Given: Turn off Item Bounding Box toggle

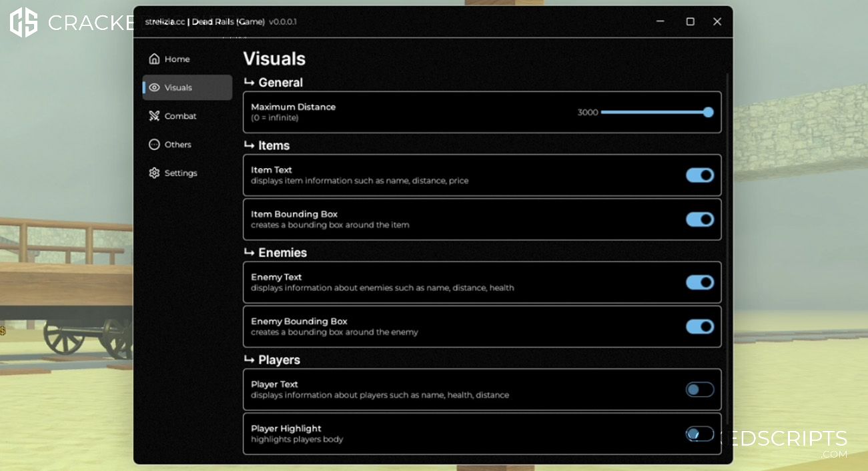Looking at the screenshot, I should coord(700,219).
